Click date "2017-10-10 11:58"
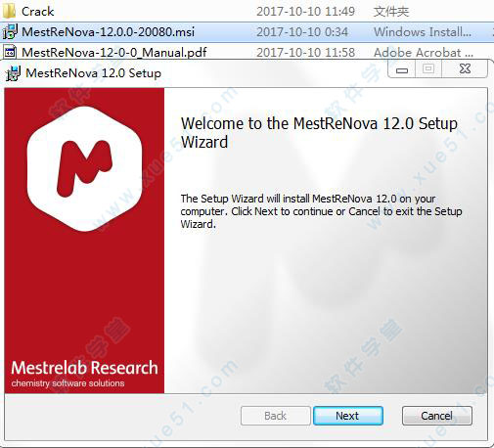 [305, 52]
